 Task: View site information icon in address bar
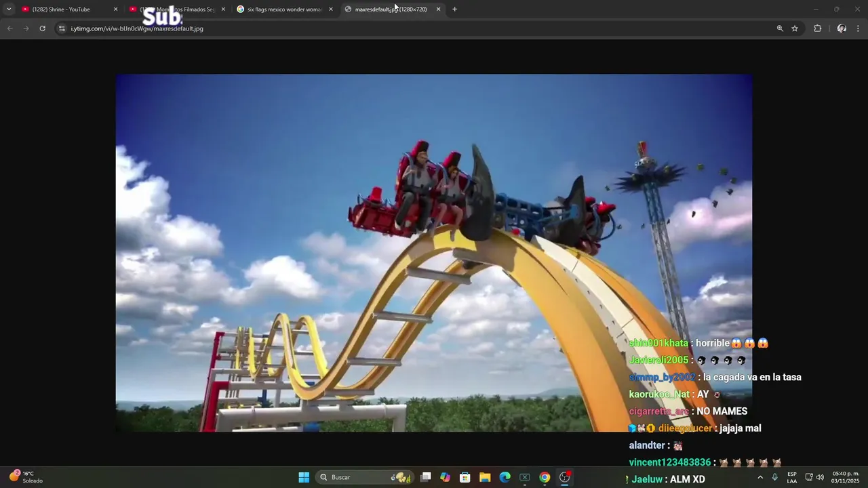pyautogui.click(x=62, y=28)
